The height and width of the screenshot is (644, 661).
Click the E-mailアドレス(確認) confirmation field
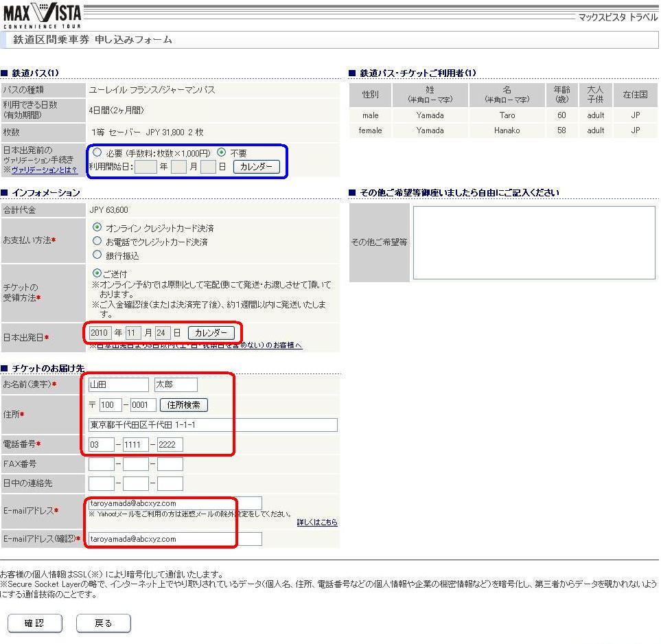175,539
